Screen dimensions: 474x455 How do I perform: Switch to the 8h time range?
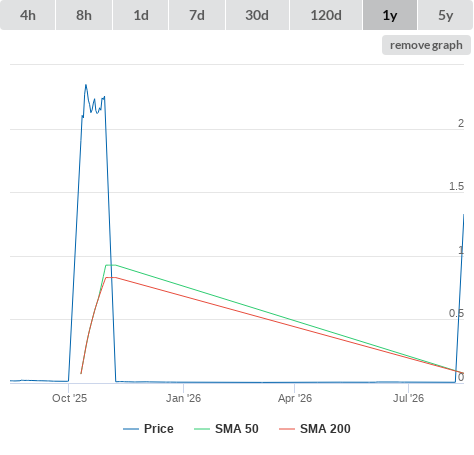(84, 15)
